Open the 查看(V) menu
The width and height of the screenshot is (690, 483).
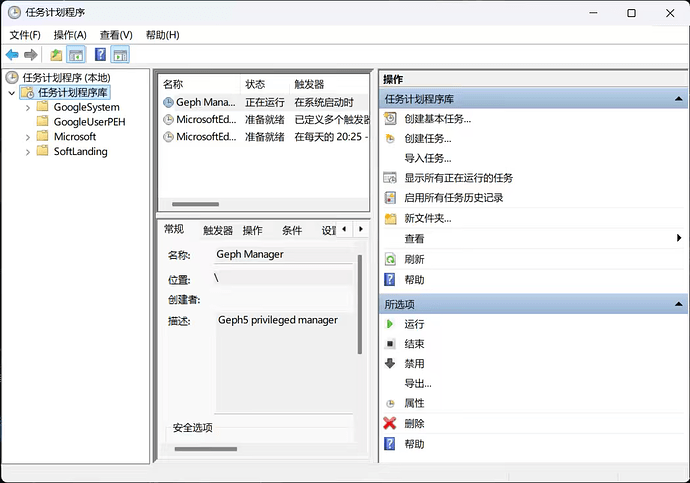tap(116, 35)
